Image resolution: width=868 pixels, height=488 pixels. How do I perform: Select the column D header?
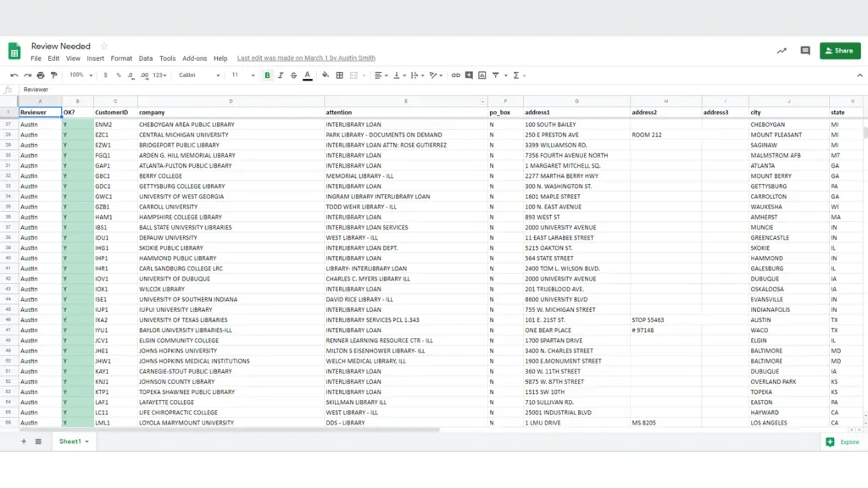(x=231, y=102)
